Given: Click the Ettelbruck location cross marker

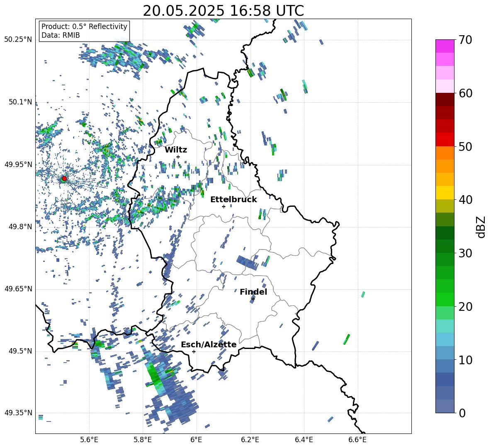Looking at the screenshot, I should [224, 206].
